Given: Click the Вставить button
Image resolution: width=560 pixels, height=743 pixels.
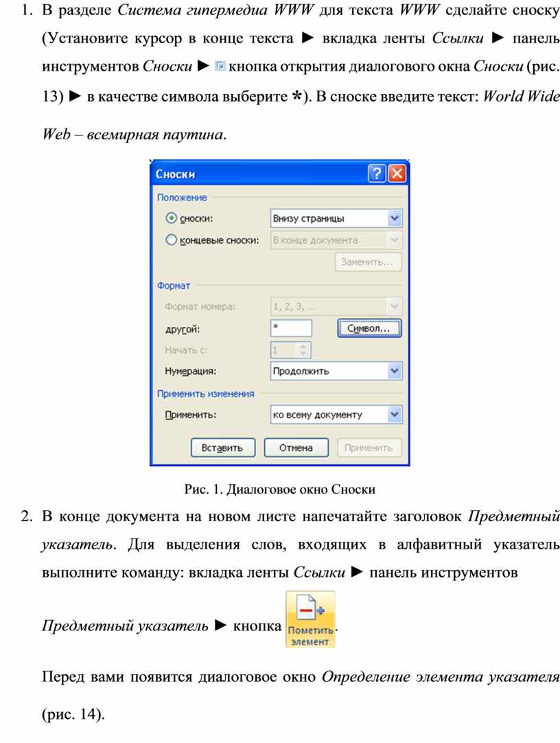Looking at the screenshot, I should pyautogui.click(x=223, y=448).
